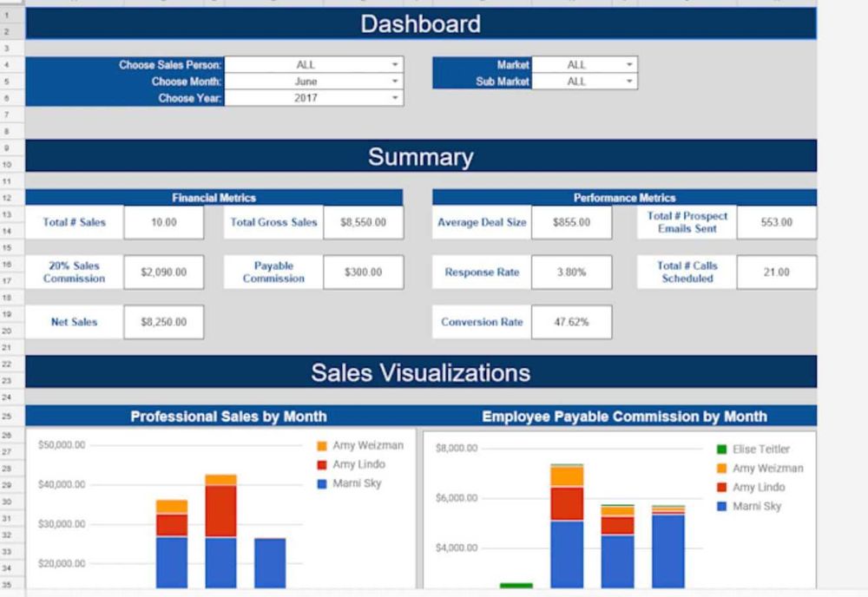Select the Summary header banner
The width and height of the screenshot is (868, 597).
(x=421, y=156)
